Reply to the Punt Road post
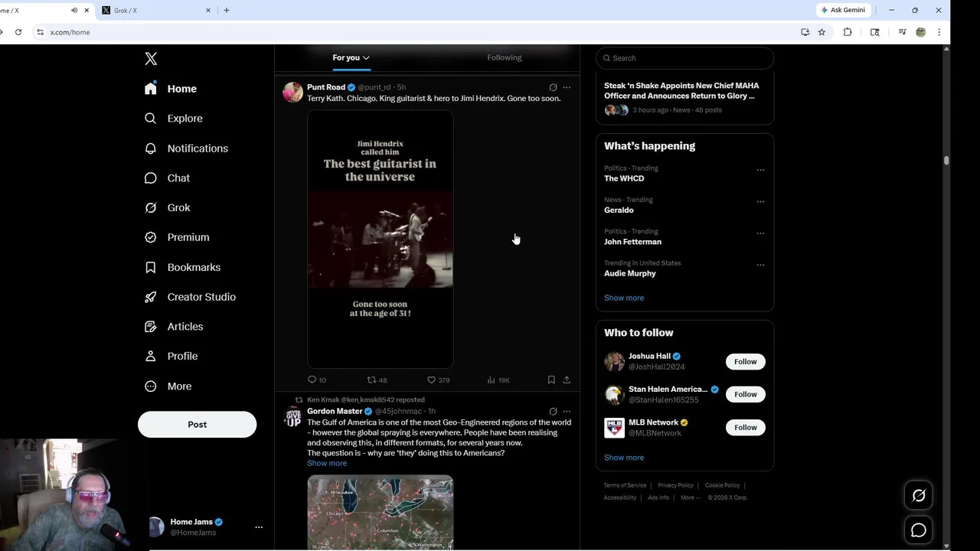Viewport: 980px width, 551px height. [x=312, y=380]
